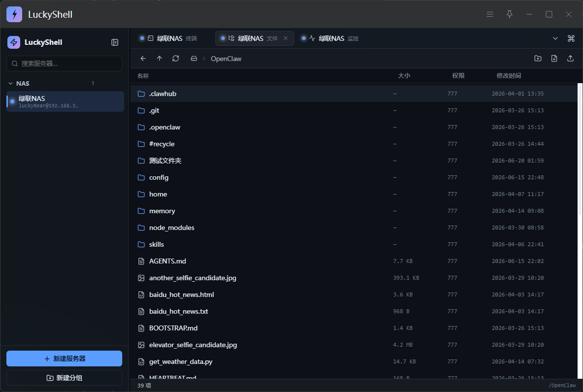
Task: Click image icon of another_selfie_candidate.jpg
Action: pyautogui.click(x=141, y=278)
